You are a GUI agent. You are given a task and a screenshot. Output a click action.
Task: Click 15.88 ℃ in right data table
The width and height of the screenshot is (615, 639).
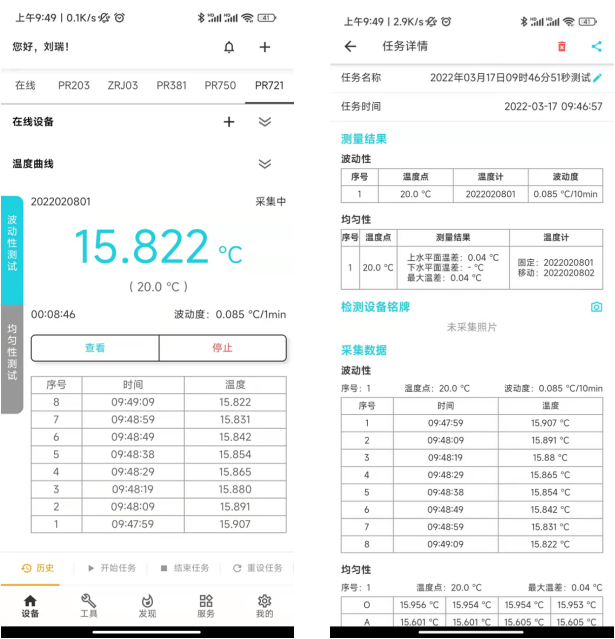click(x=550, y=458)
